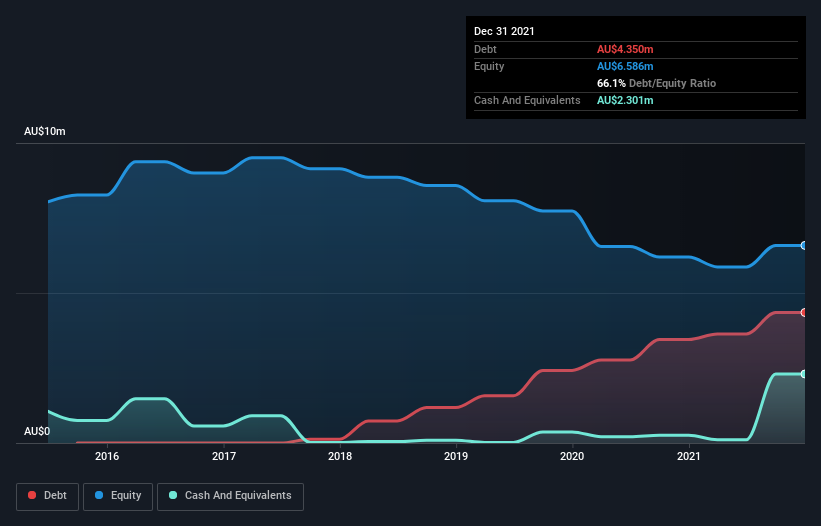This screenshot has height=526, width=821.
Task: Click the AU$0 axis label
Action: pyautogui.click(x=37, y=431)
